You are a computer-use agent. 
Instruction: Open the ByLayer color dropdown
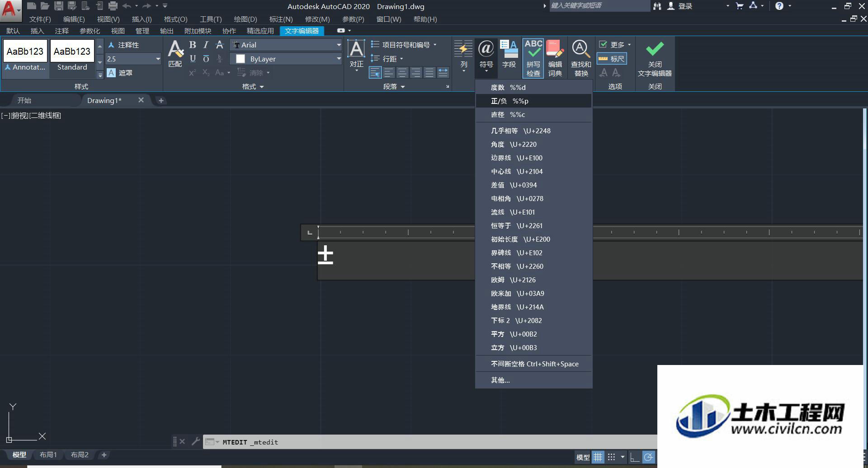[339, 59]
